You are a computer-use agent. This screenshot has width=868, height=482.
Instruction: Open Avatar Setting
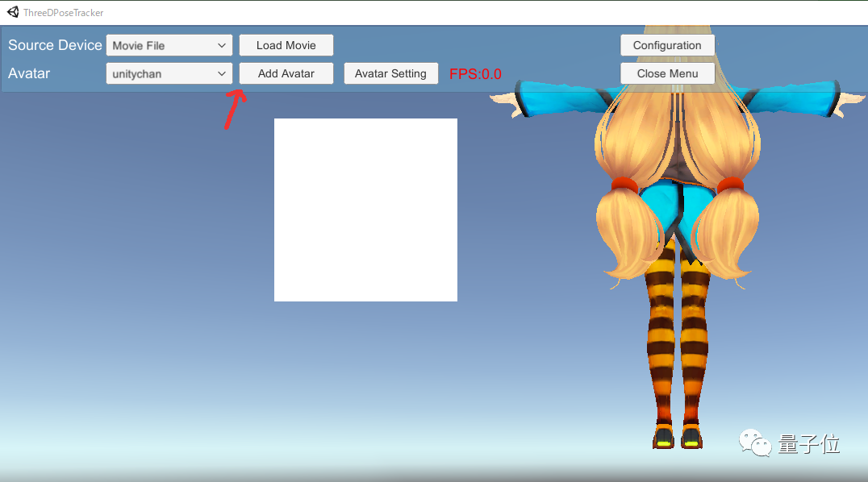tap(390, 73)
